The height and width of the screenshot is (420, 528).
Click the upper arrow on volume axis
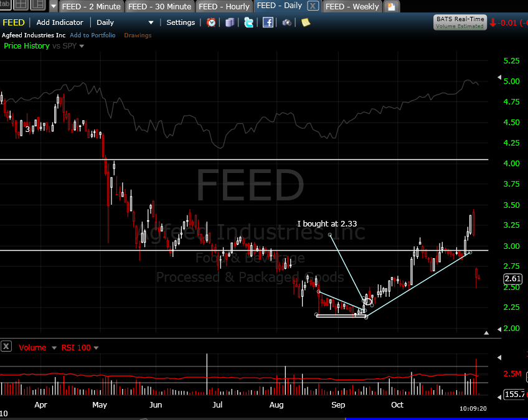click(x=499, y=357)
